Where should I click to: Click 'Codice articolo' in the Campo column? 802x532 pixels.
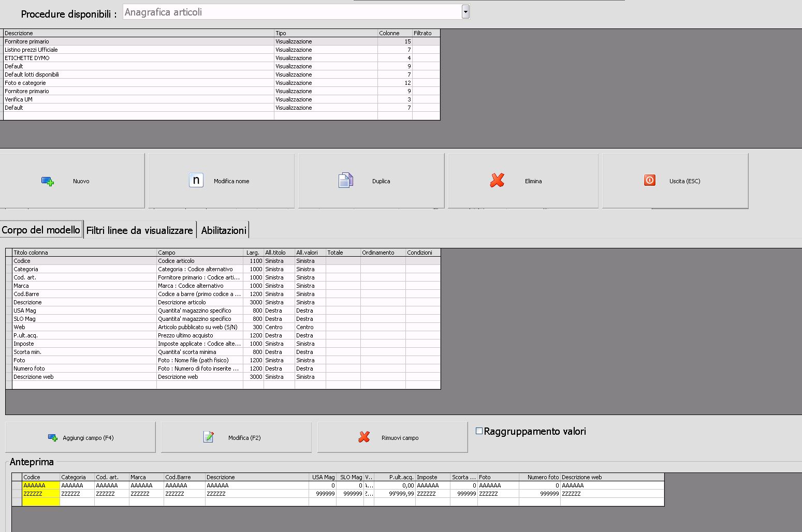200,261
